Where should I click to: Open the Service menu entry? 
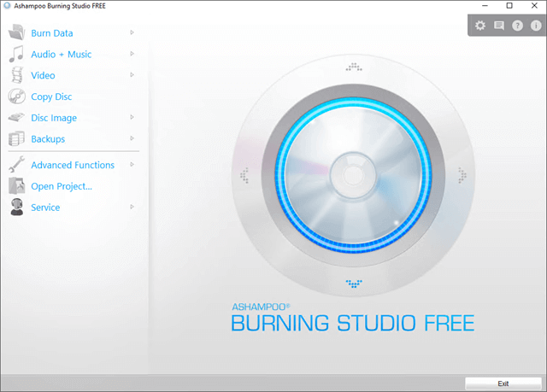click(45, 208)
